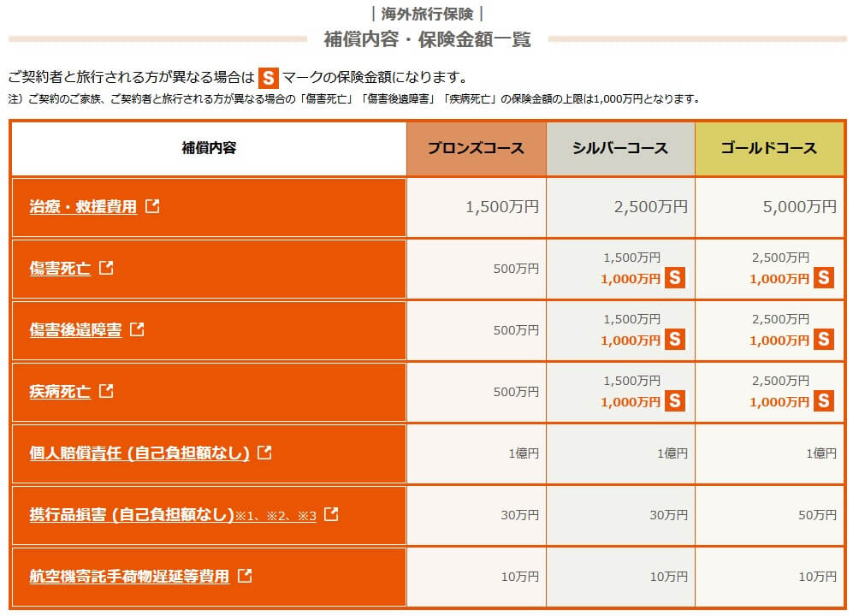The image size is (853, 616).
Task: Click S mark in 傷害死亡 Silver cell
Action: click(675, 277)
